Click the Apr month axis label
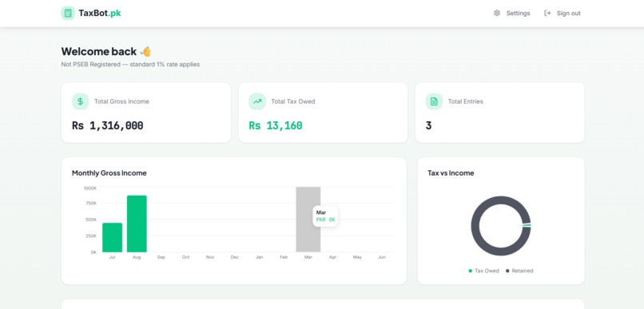 [332, 257]
